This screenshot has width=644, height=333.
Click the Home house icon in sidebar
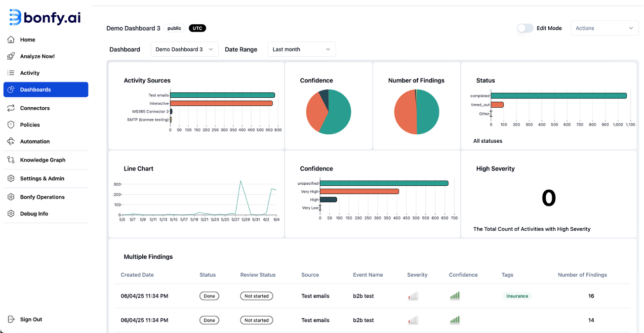(x=11, y=40)
